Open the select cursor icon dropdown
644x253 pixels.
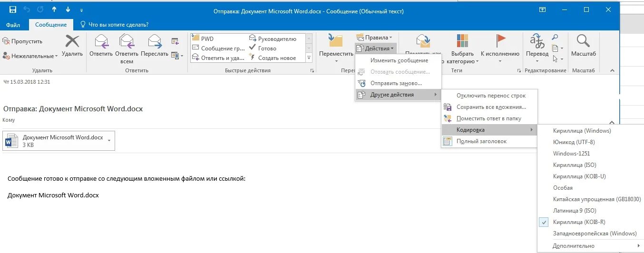coord(557,59)
